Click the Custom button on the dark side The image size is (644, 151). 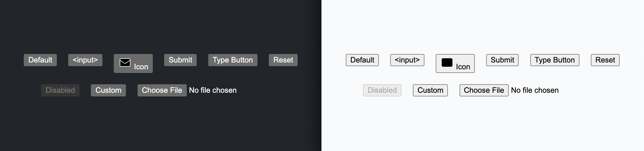[108, 90]
